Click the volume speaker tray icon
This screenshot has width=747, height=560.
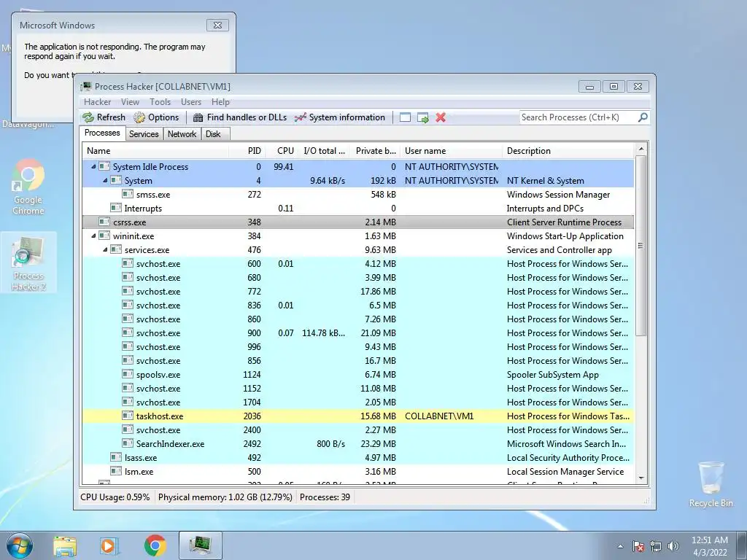[x=673, y=546]
